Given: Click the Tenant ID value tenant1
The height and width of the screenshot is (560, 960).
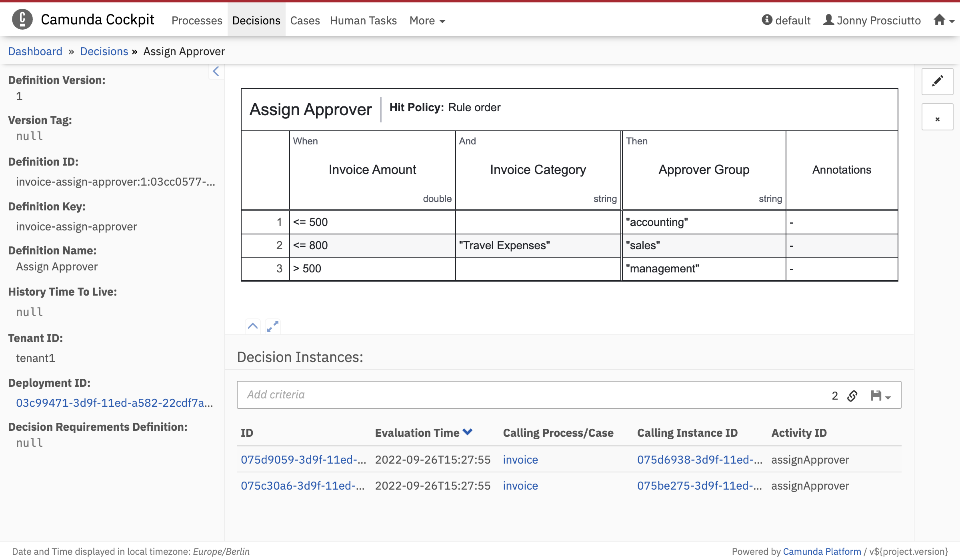Looking at the screenshot, I should point(35,358).
